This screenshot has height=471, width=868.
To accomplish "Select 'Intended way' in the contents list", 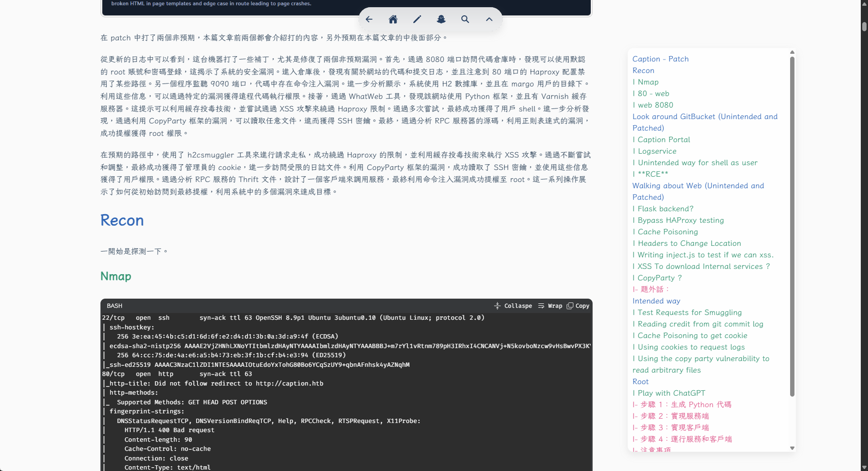I will (x=656, y=301).
